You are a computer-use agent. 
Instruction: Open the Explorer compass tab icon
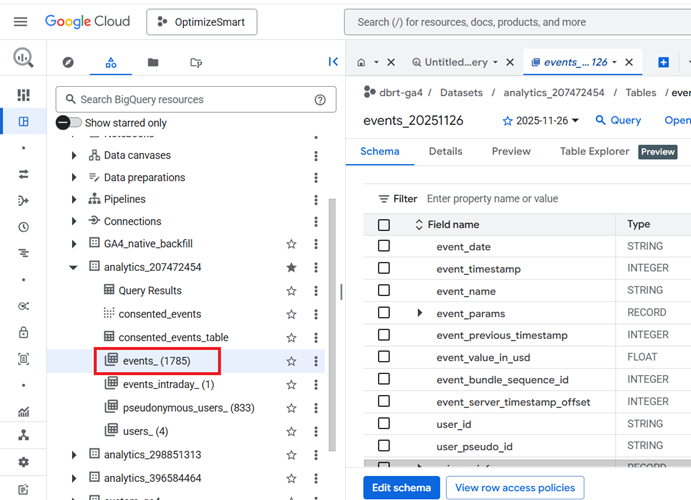(x=68, y=63)
